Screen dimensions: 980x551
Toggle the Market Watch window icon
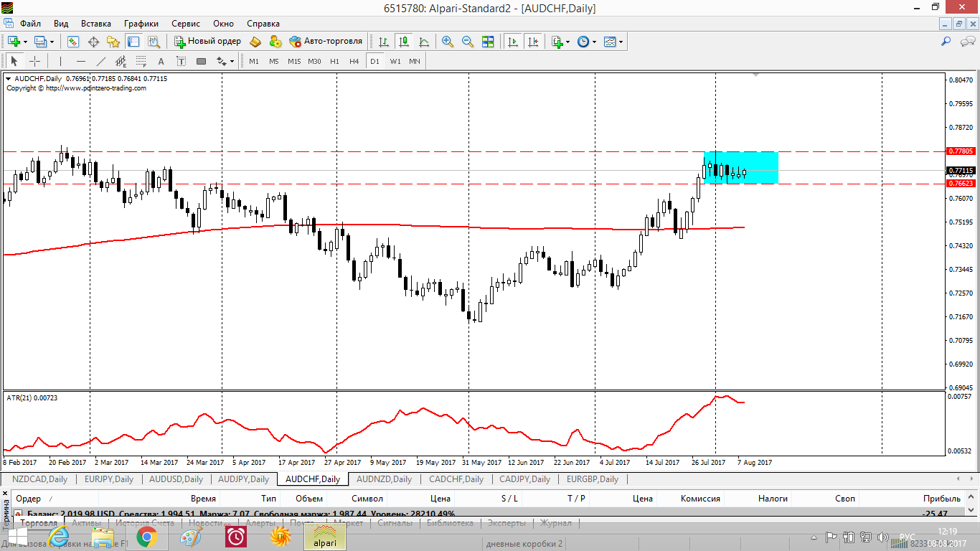tap(73, 42)
